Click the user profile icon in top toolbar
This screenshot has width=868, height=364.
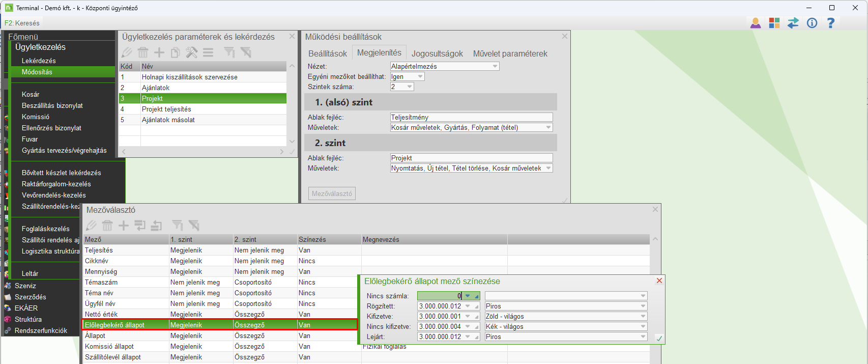[756, 23]
